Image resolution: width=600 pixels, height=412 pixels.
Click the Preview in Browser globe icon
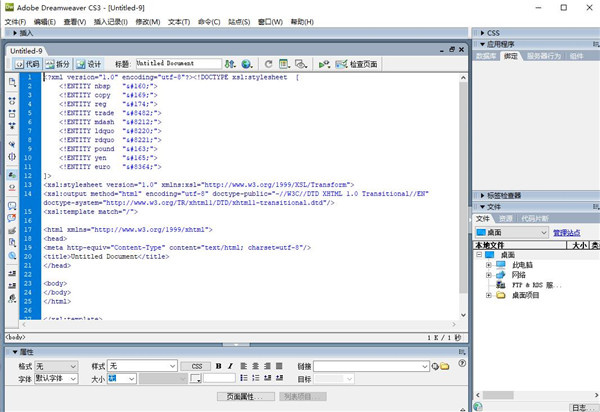247,64
